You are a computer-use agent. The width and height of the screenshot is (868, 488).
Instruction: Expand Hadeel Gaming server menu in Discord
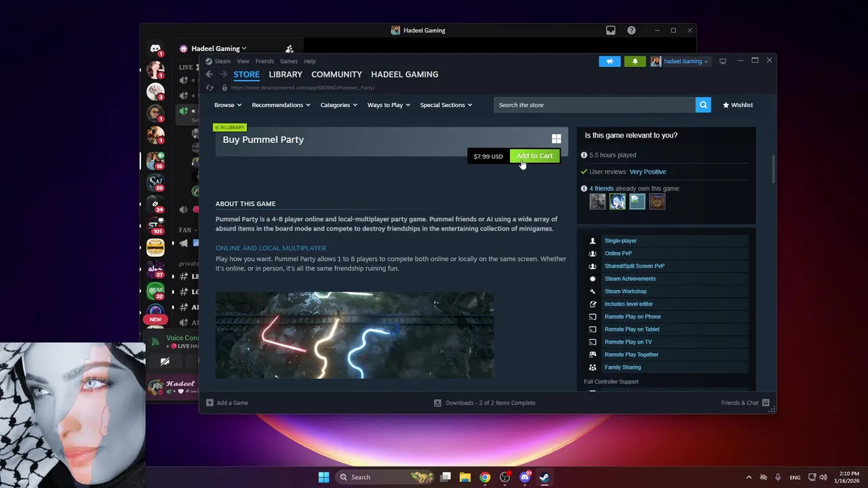tap(219, 49)
